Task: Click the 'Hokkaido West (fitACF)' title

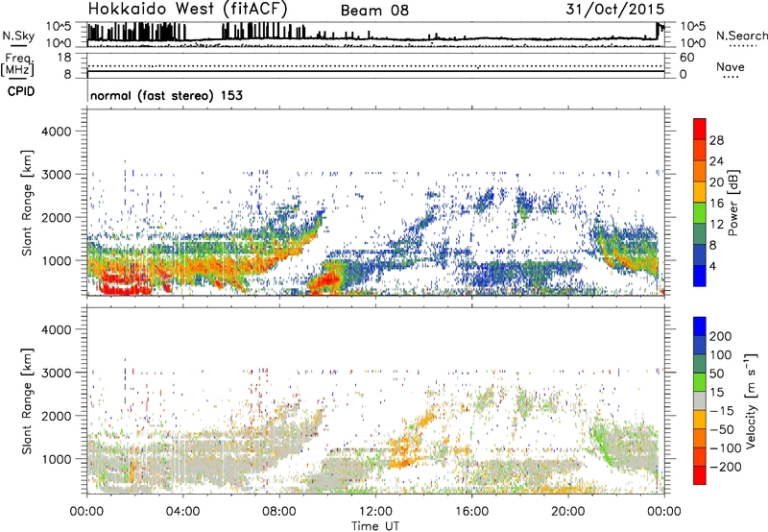Action: click(x=187, y=9)
